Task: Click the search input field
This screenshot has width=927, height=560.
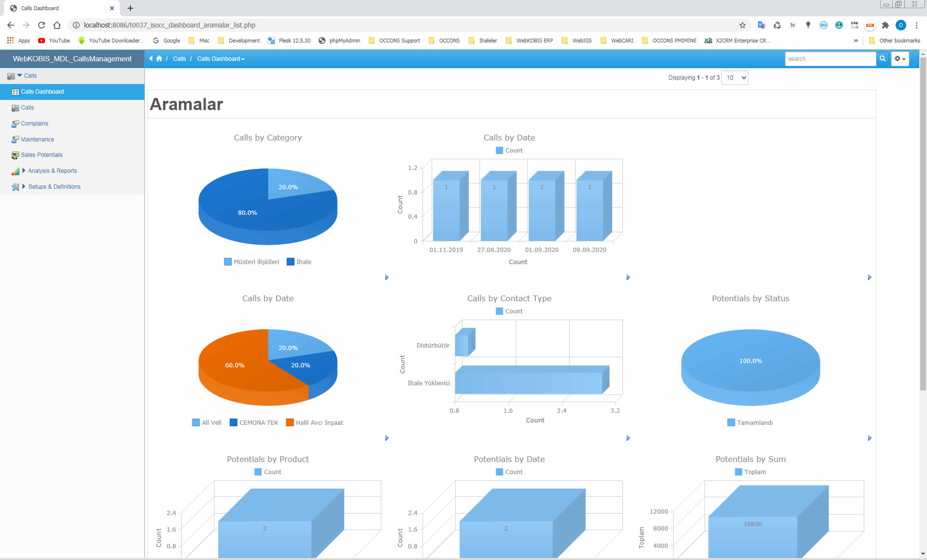Action: (830, 59)
